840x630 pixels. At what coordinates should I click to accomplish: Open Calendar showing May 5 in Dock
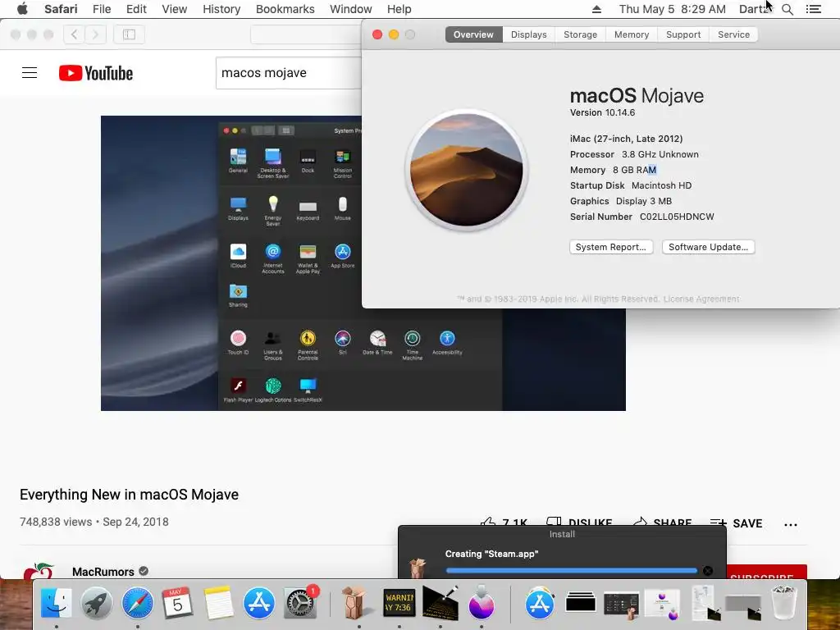[x=177, y=603]
